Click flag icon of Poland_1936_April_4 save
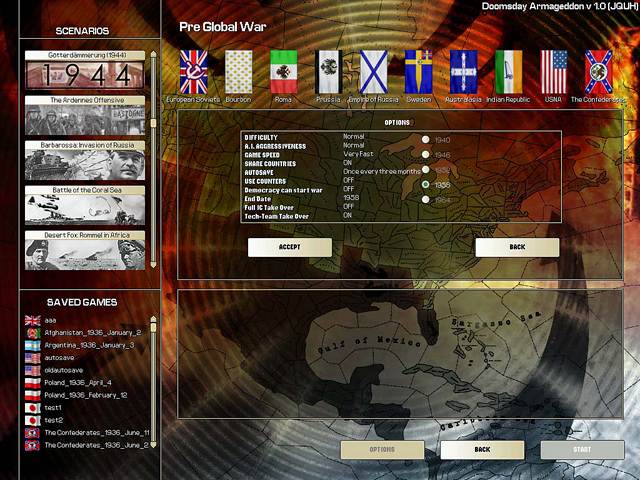Screen dimensions: 640x480 [x=33, y=383]
